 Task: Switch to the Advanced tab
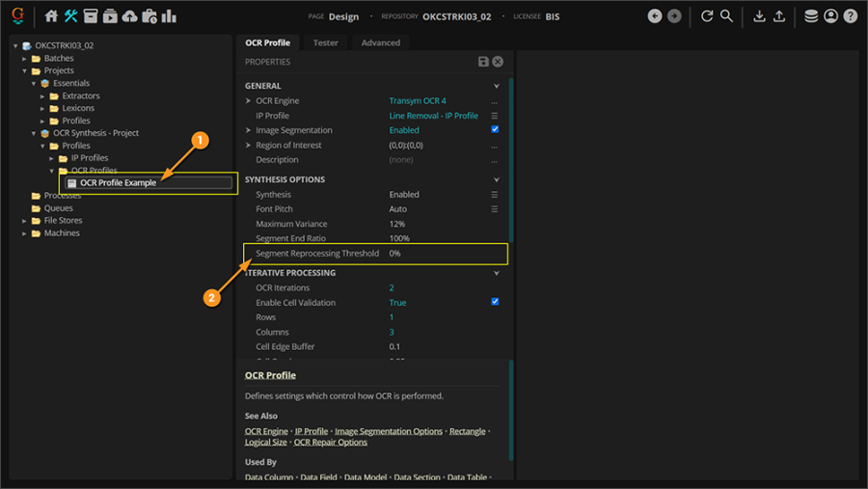pyautogui.click(x=380, y=42)
